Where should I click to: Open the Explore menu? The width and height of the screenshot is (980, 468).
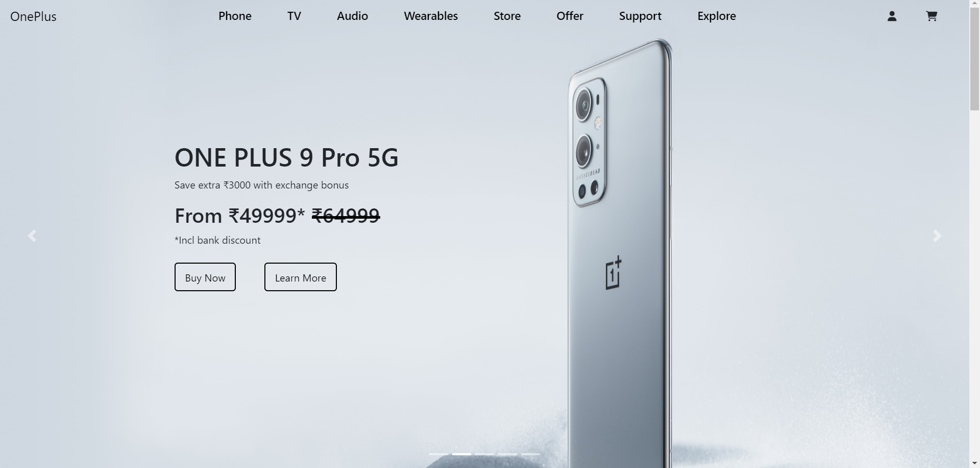[717, 16]
